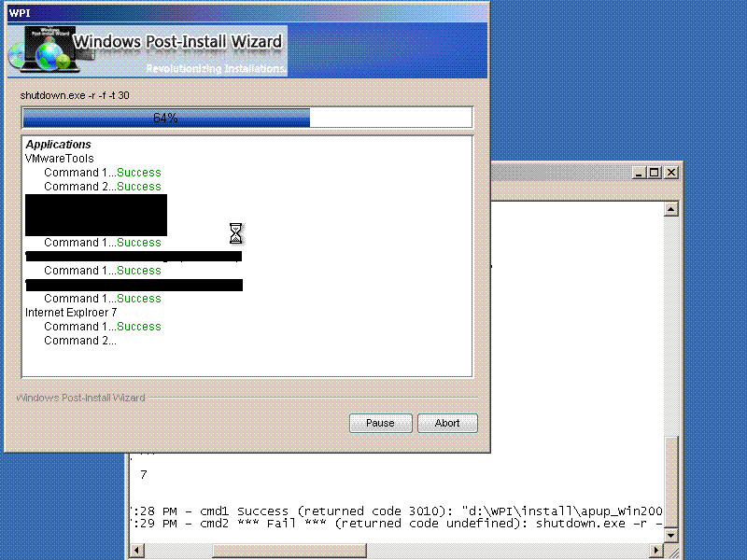Click the WPI window title bar
Viewport: 747px width, 560px height.
pyautogui.click(x=247, y=13)
